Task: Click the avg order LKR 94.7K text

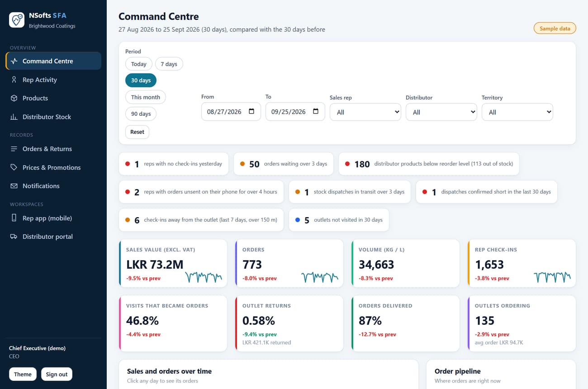Action: click(x=499, y=342)
